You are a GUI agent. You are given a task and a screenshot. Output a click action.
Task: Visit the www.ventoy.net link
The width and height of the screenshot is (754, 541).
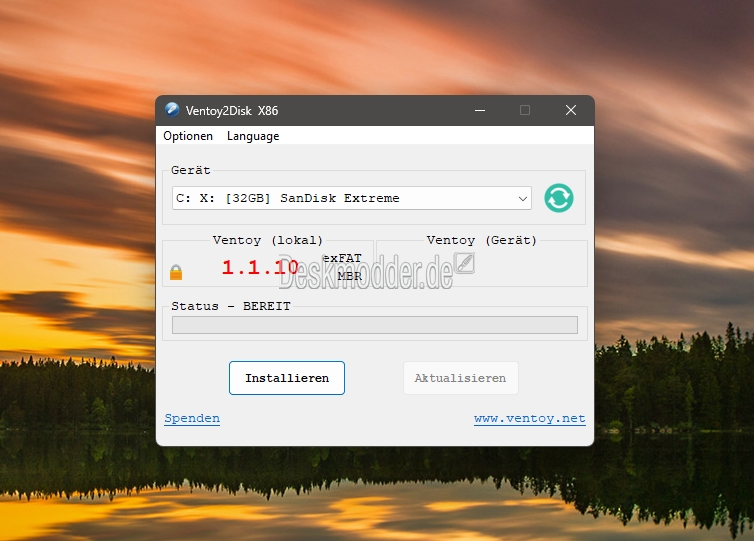[529, 419]
